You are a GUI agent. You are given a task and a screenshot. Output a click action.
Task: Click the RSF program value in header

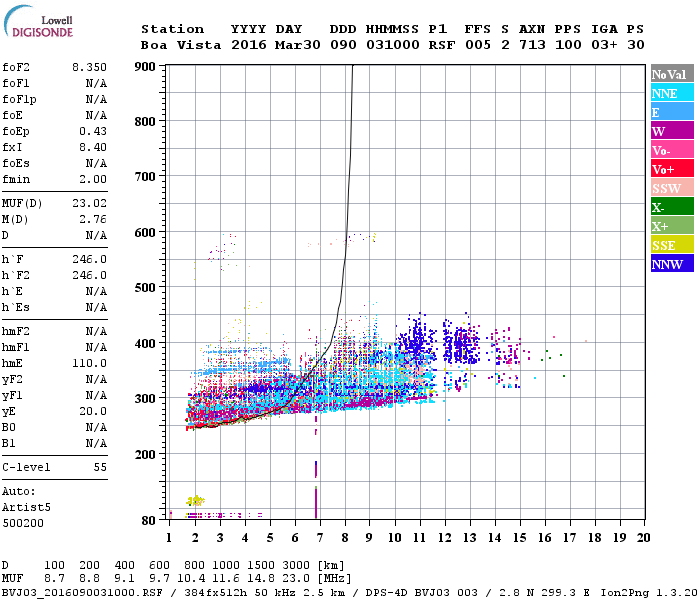click(442, 45)
